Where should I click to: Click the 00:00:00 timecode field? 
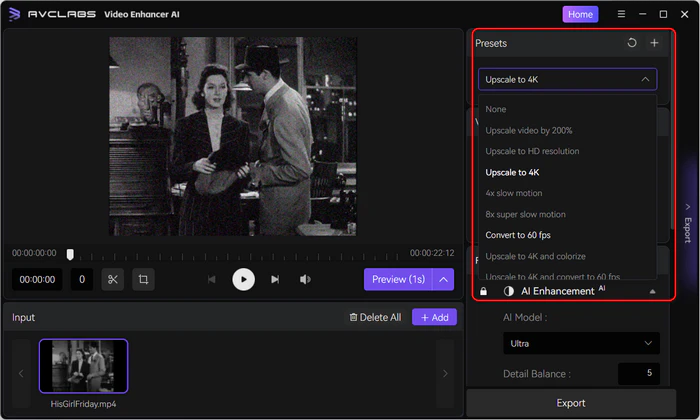tap(37, 279)
